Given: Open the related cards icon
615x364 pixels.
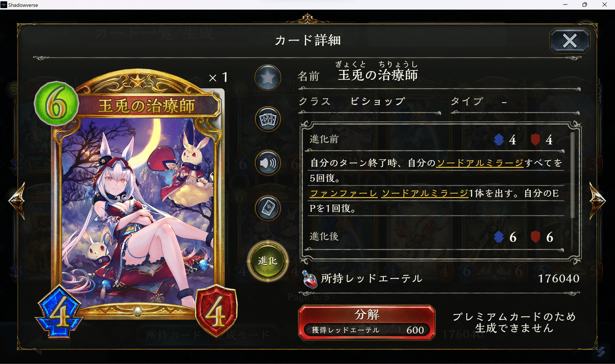Looking at the screenshot, I should tap(268, 119).
